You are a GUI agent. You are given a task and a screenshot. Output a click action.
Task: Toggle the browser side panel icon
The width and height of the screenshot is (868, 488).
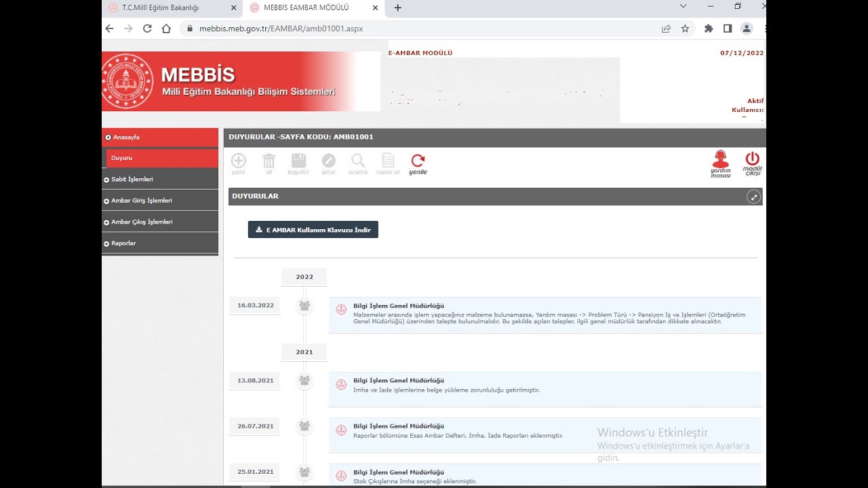728,28
